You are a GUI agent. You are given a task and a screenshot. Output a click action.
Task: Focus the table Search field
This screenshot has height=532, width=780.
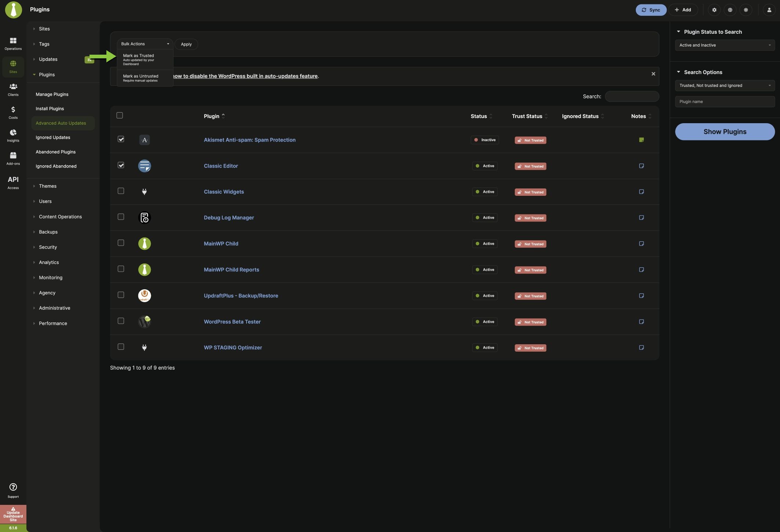632,96
